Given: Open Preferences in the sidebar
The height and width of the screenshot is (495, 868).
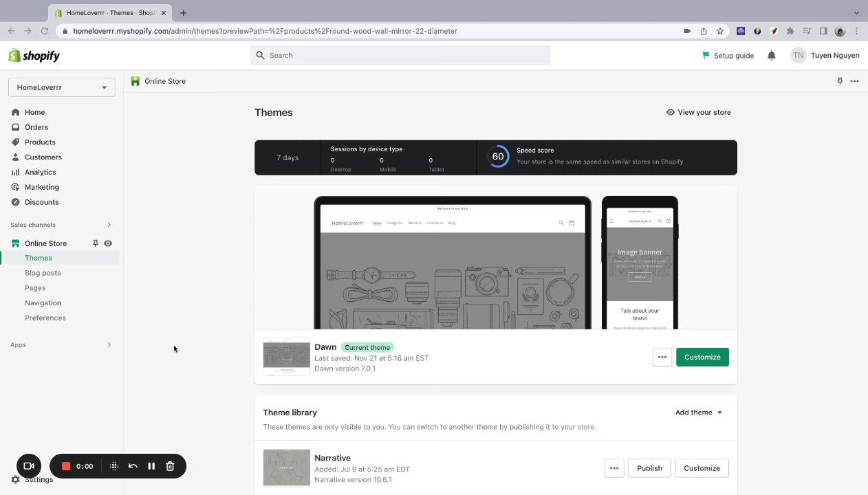Looking at the screenshot, I should pos(45,318).
